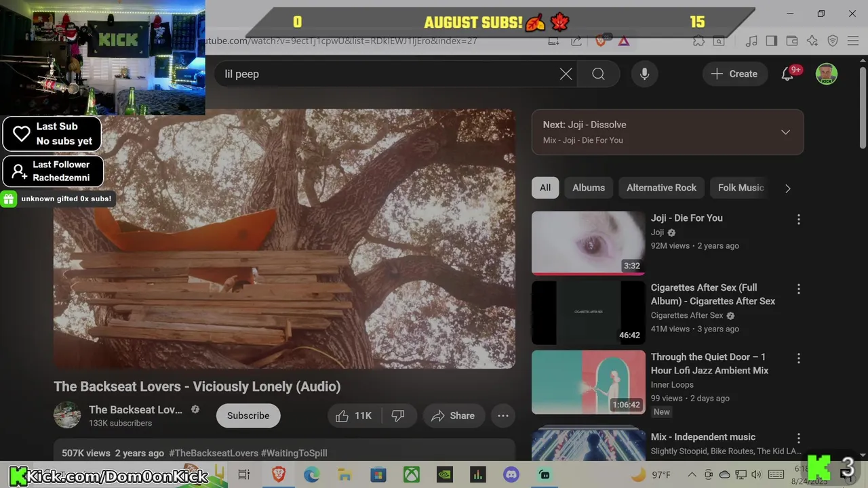Open Xbox app in taskbar
This screenshot has height=488, width=868.
(412, 474)
